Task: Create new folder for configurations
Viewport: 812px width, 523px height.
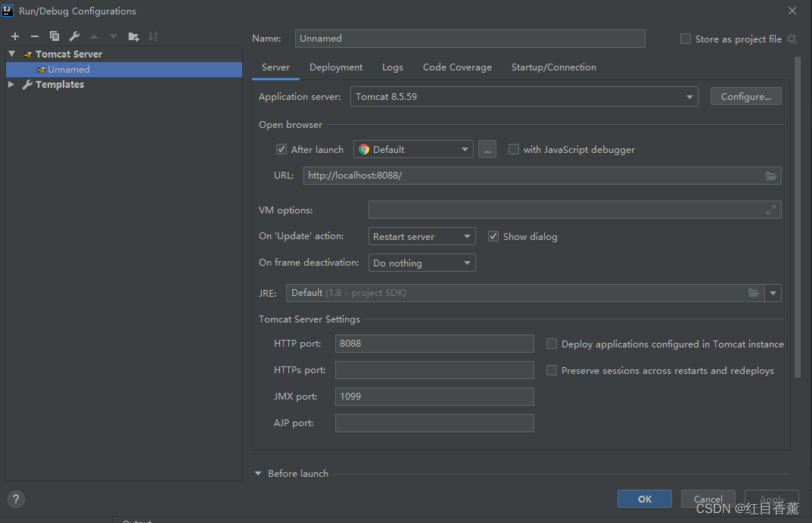Action: tap(134, 36)
